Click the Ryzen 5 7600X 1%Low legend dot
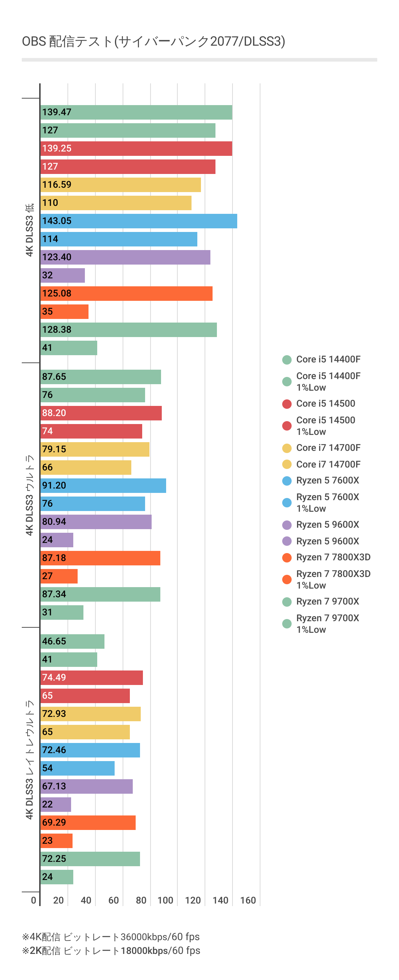This screenshot has height=980, width=399. point(287,503)
